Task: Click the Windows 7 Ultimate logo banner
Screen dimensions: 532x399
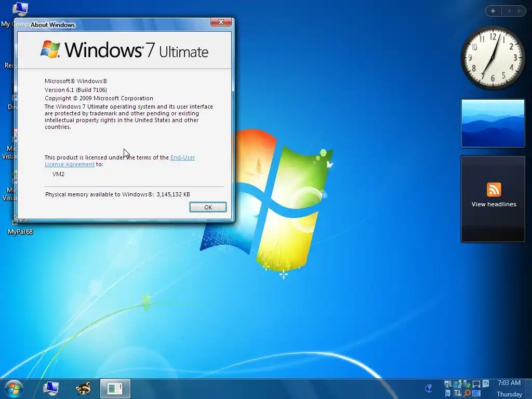Action: [x=124, y=50]
